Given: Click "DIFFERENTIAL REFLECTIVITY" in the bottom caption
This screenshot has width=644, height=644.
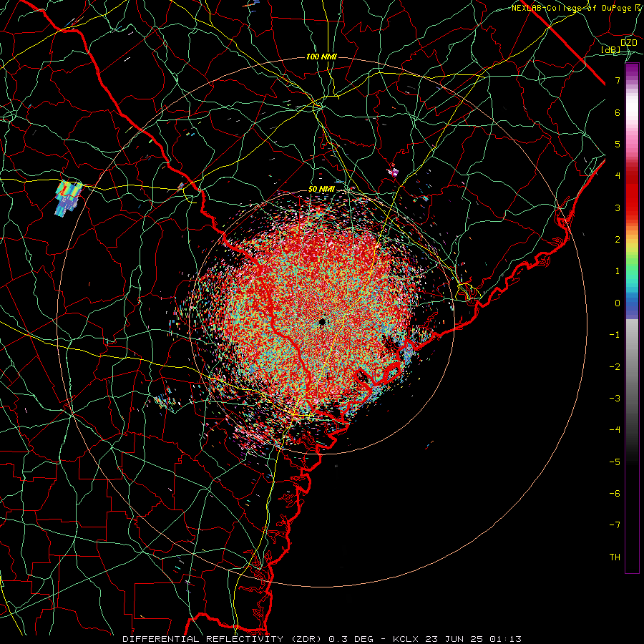Looking at the screenshot, I should tap(203, 639).
